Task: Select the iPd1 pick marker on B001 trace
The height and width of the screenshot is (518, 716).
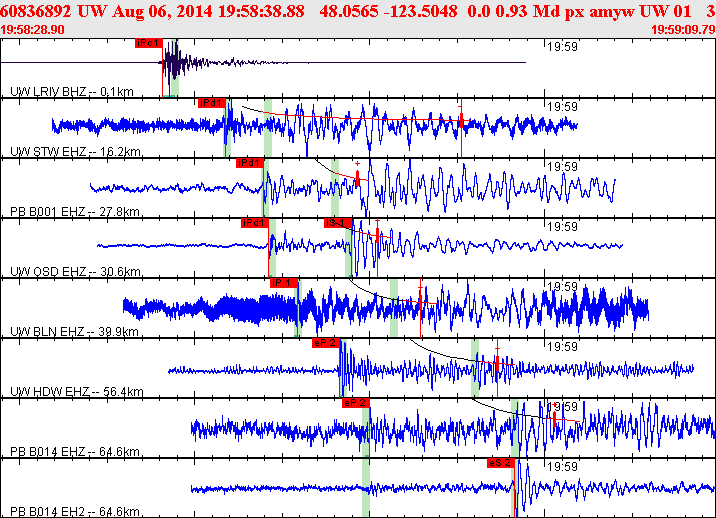Action: 249,163
